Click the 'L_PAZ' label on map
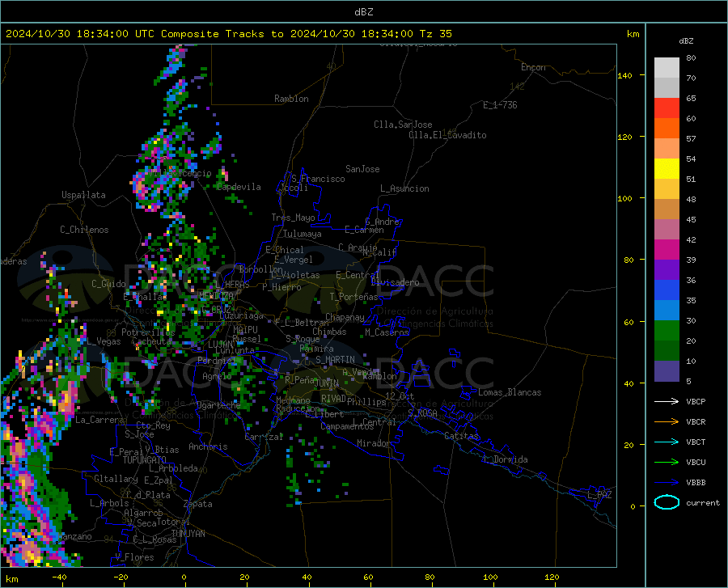This screenshot has height=588, width=728. click(599, 495)
